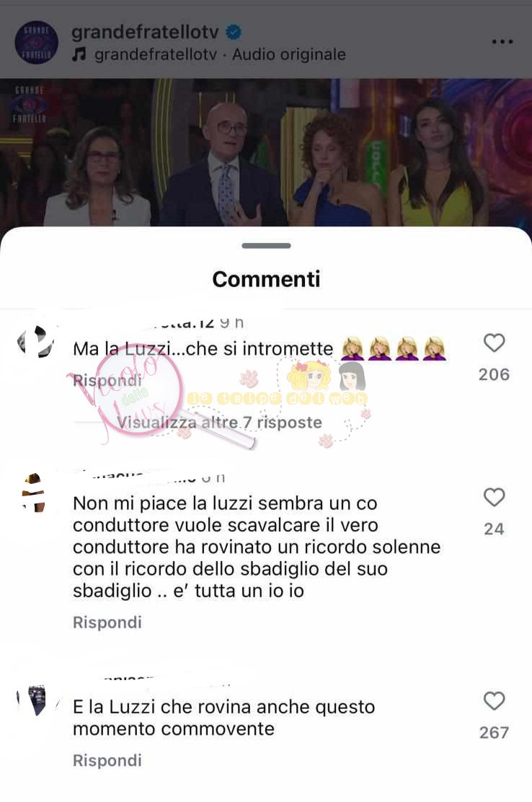Tap the Grande Fratello logo on the video
The image size is (532, 802).
[x=30, y=105]
